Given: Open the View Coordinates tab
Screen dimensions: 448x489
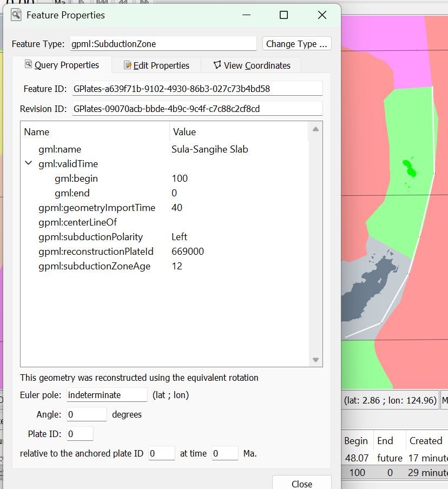Looking at the screenshot, I should tap(251, 65).
